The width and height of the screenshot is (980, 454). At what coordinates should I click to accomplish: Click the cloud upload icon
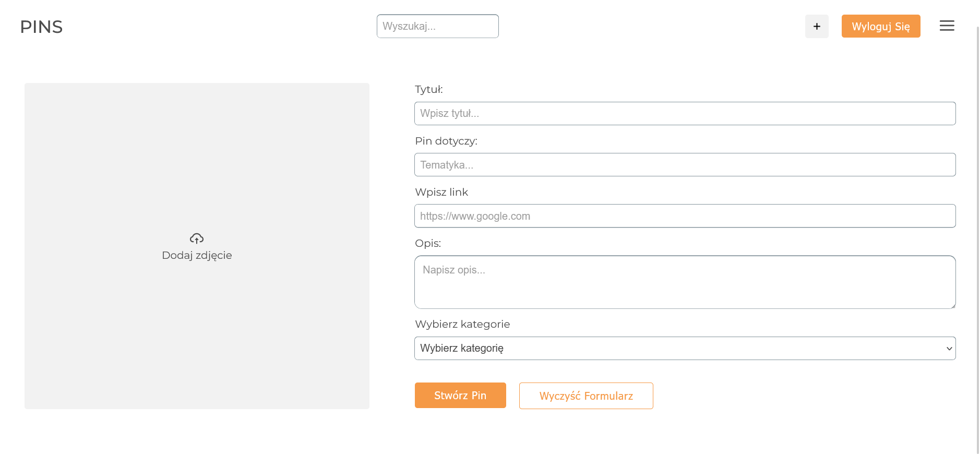pyautogui.click(x=196, y=238)
